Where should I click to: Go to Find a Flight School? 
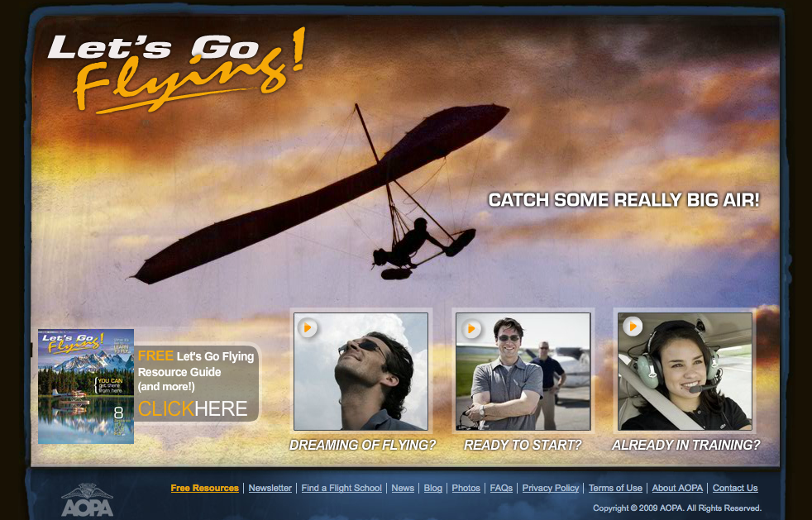click(x=342, y=488)
